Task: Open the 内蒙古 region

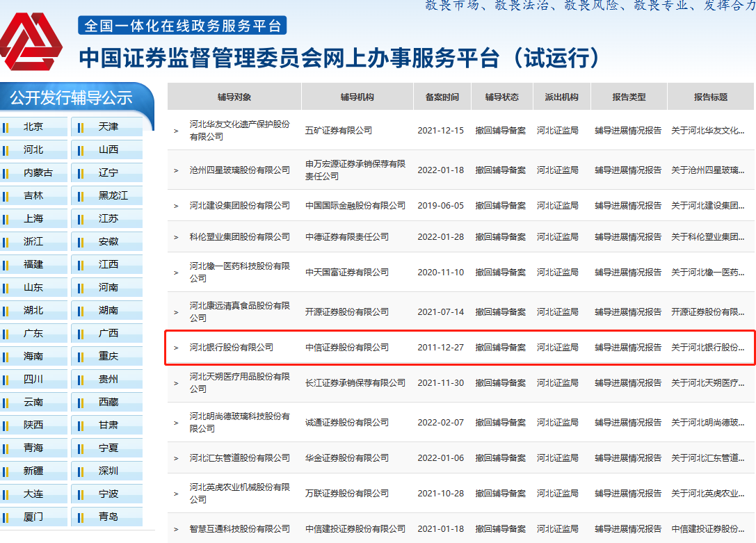Action: tap(34, 172)
